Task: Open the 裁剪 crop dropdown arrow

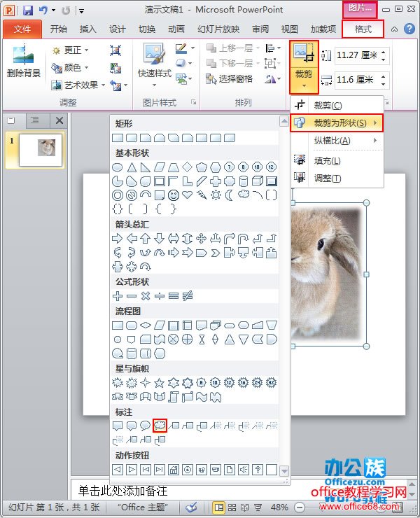Action: [304, 86]
